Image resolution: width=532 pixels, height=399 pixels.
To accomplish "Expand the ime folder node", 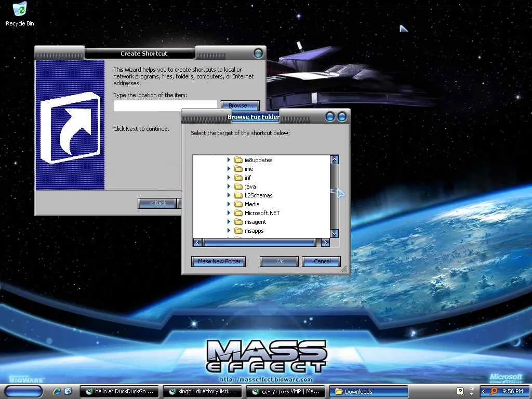I will click(x=229, y=168).
